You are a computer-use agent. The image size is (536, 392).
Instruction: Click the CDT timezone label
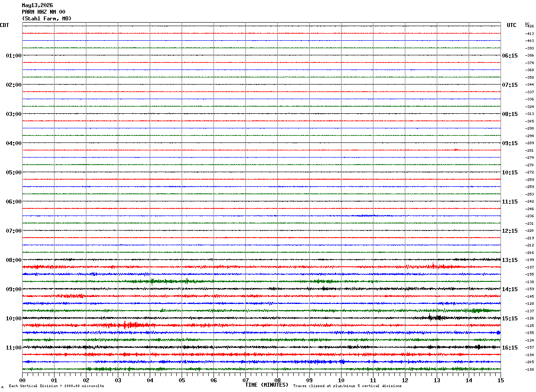click(4, 25)
